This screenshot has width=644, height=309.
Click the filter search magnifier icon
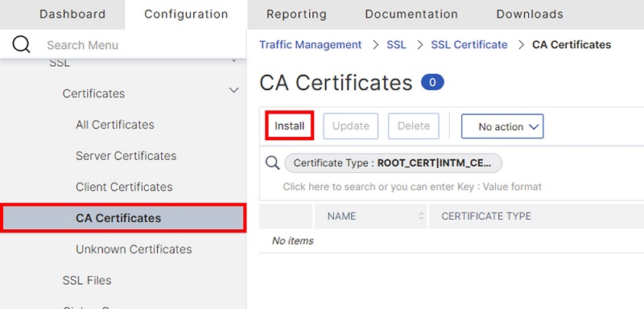(272, 163)
